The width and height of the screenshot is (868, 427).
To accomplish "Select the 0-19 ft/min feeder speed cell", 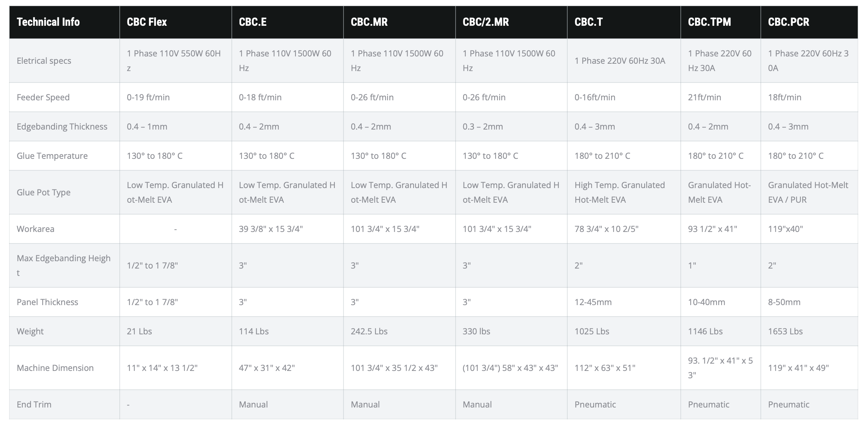I will click(x=148, y=97).
